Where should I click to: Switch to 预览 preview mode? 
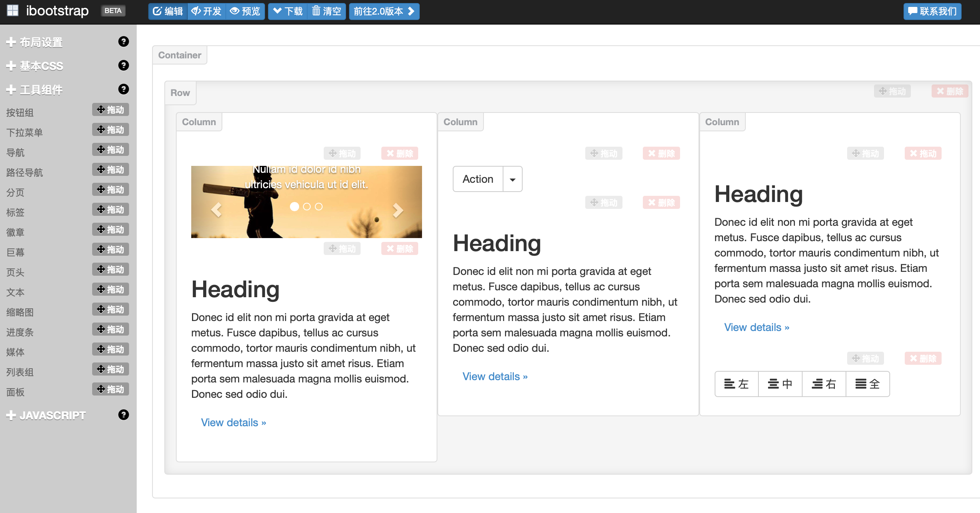245,11
